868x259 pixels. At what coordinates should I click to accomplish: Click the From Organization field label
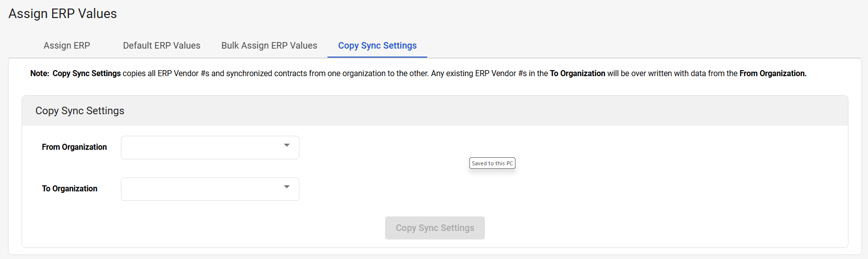pyautogui.click(x=74, y=147)
